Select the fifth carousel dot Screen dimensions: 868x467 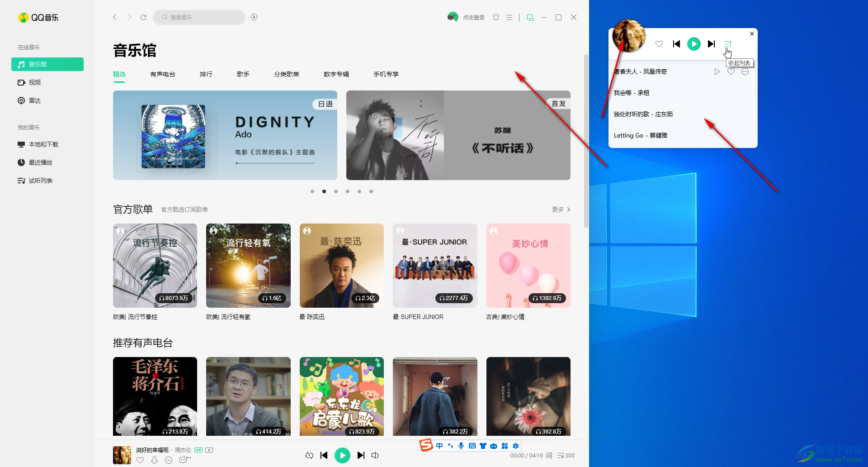[x=359, y=191]
